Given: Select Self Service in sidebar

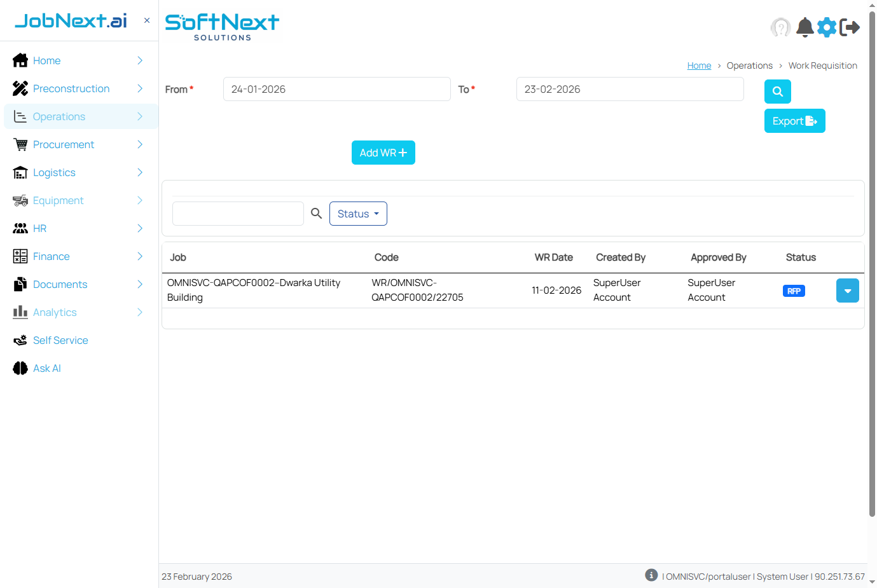Looking at the screenshot, I should [60, 340].
